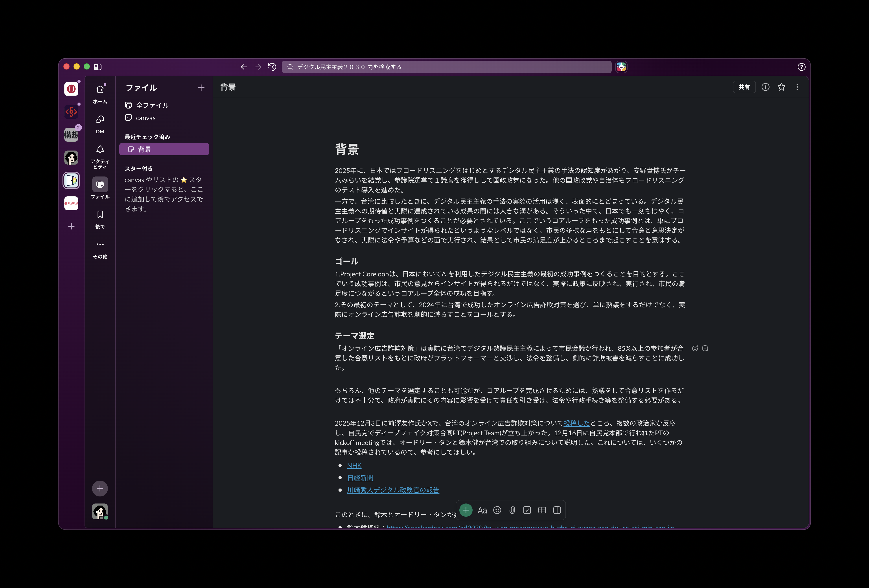Insert a table from the canvas toolbar

click(x=542, y=510)
